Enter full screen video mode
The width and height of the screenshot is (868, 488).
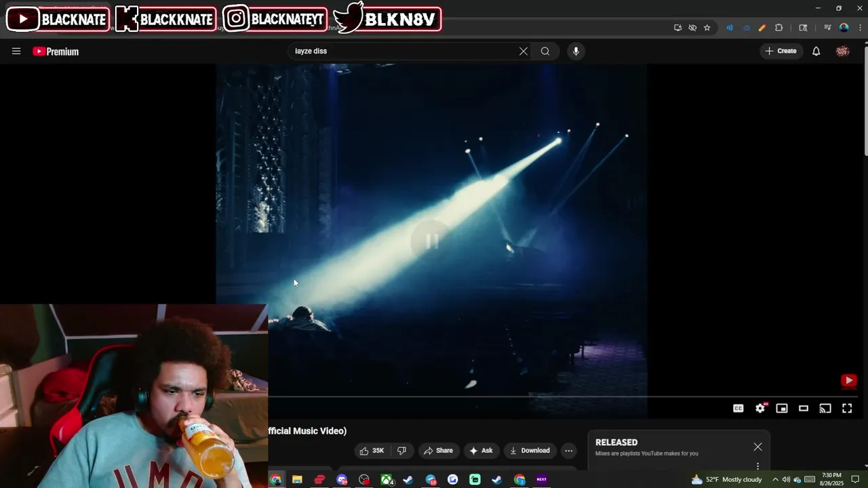pyautogui.click(x=847, y=408)
